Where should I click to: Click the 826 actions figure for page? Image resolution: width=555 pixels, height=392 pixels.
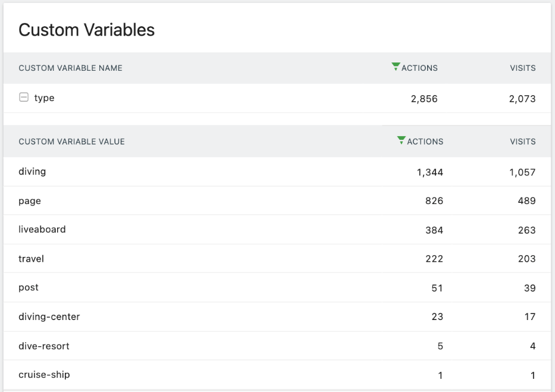434,201
